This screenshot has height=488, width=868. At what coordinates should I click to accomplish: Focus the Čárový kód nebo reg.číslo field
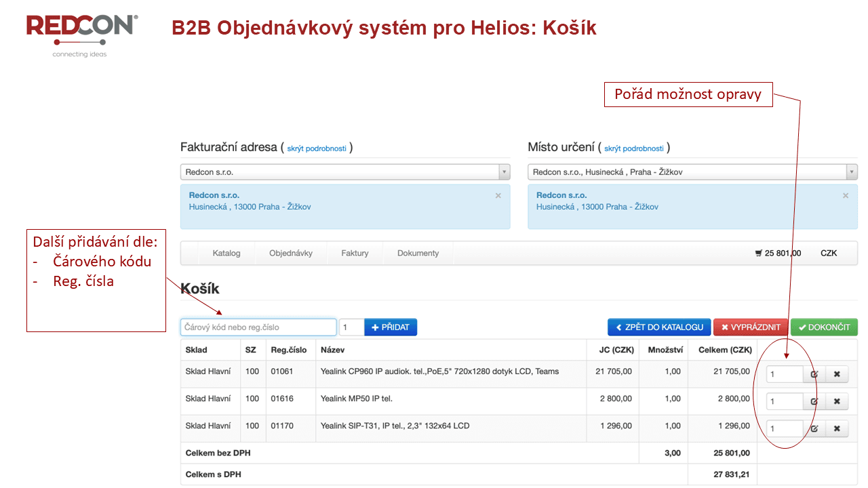tap(258, 327)
